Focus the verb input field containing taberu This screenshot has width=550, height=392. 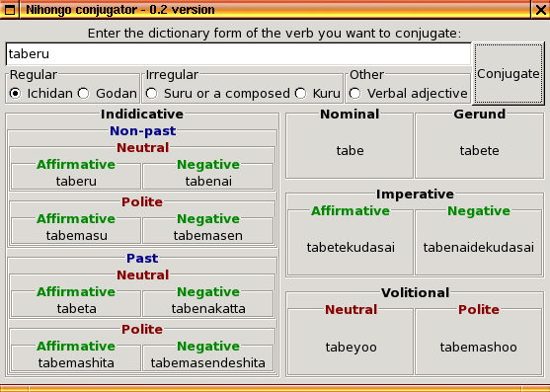click(238, 54)
